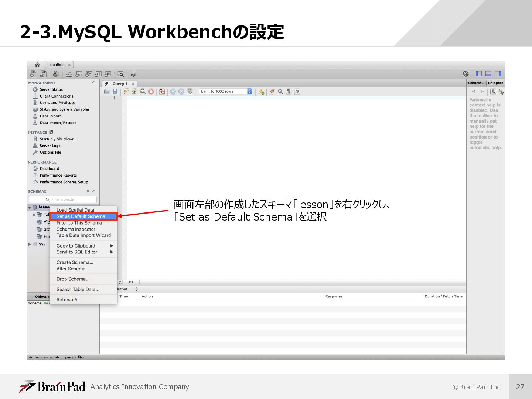Toggle the bottom output panel
Screen dimensions: 532x399
(x=488, y=74)
